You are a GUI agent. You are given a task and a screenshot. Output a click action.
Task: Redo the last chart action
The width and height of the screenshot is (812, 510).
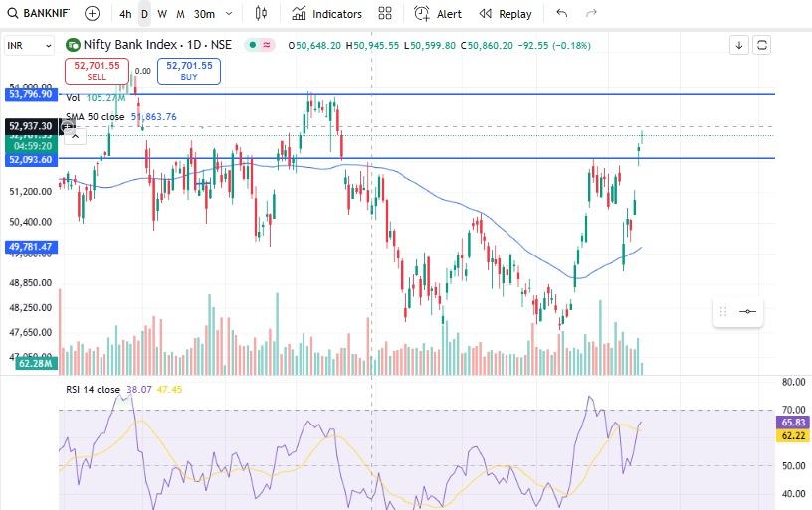[591, 14]
